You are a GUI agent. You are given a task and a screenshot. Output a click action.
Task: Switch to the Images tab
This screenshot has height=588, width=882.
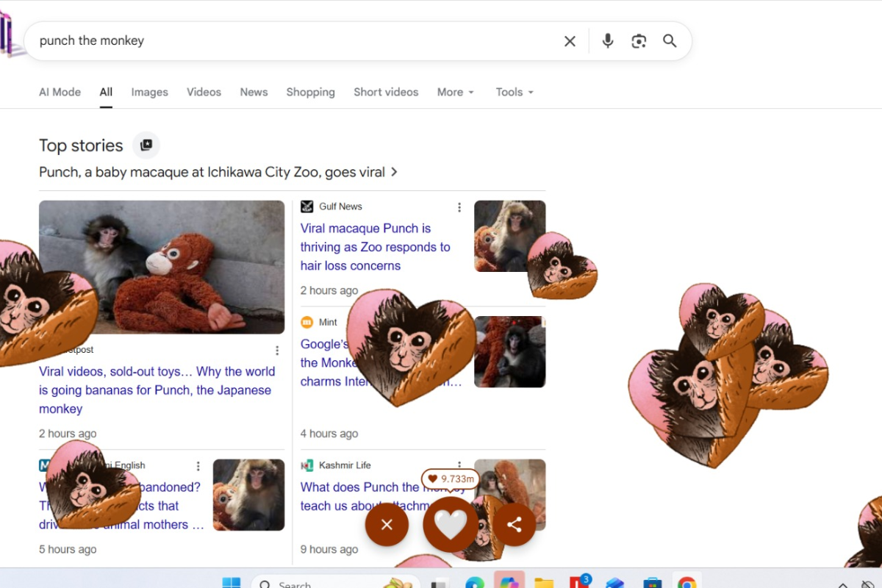[x=149, y=92]
